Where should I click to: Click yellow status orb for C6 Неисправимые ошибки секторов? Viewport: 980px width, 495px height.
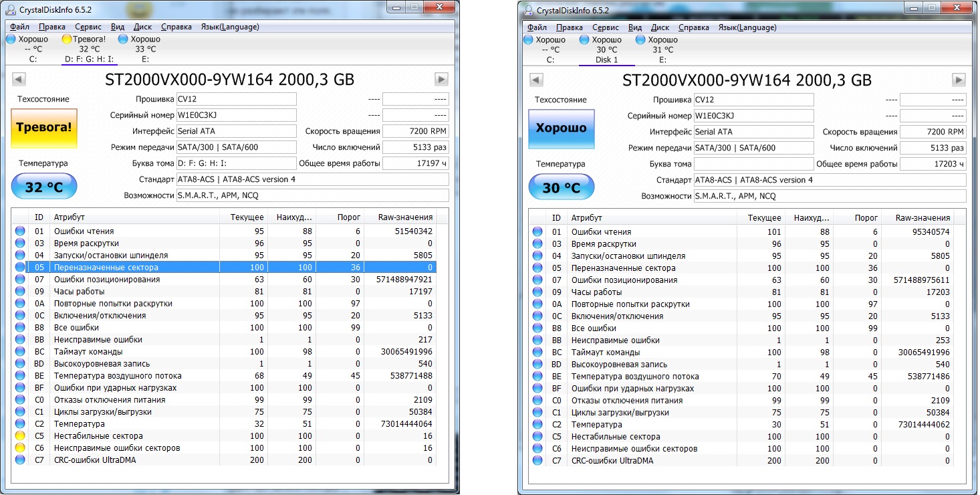[x=20, y=448]
